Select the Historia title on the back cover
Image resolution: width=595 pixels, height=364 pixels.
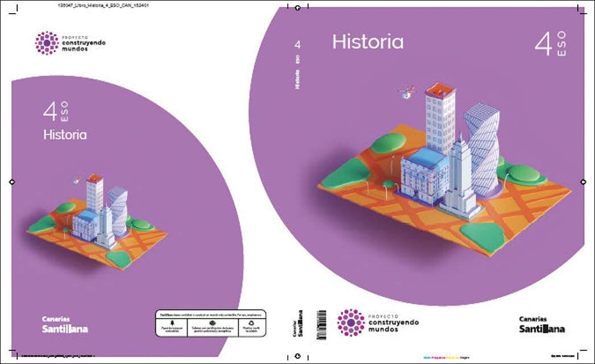point(65,135)
